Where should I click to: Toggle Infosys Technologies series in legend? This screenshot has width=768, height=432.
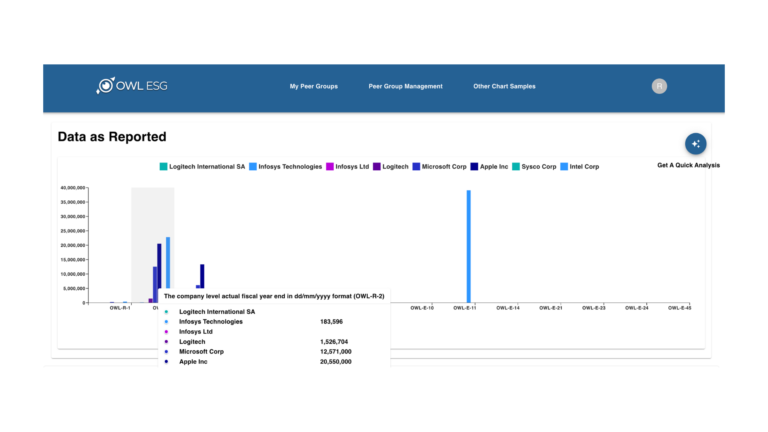coord(253,166)
